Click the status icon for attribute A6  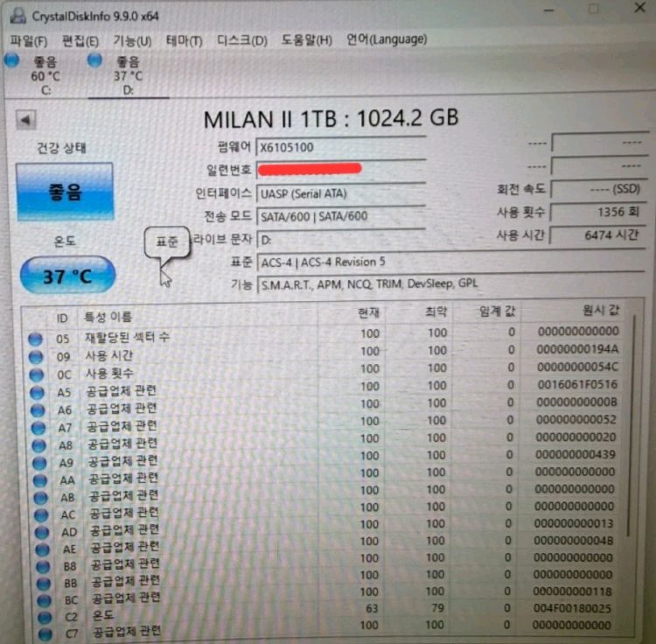coord(38,410)
